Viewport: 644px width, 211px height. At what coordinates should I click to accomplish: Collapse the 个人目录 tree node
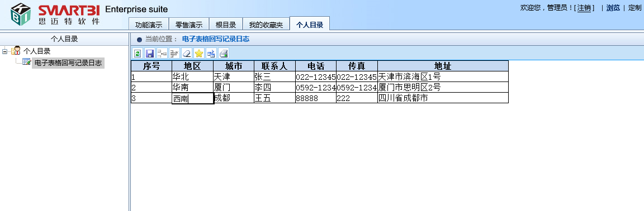tap(4, 51)
